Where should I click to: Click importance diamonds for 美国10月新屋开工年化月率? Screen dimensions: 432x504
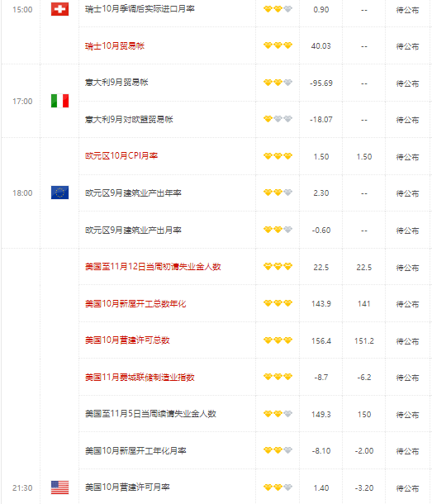[x=278, y=450]
